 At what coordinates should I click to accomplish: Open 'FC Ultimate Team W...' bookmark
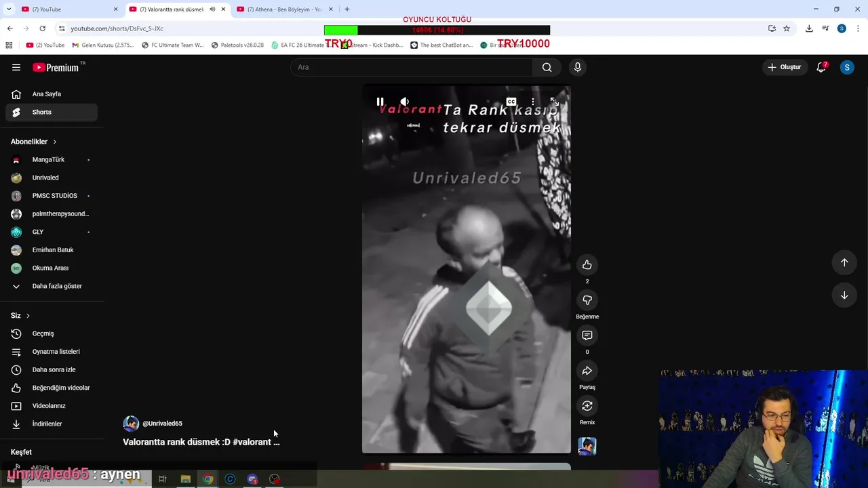point(173,45)
